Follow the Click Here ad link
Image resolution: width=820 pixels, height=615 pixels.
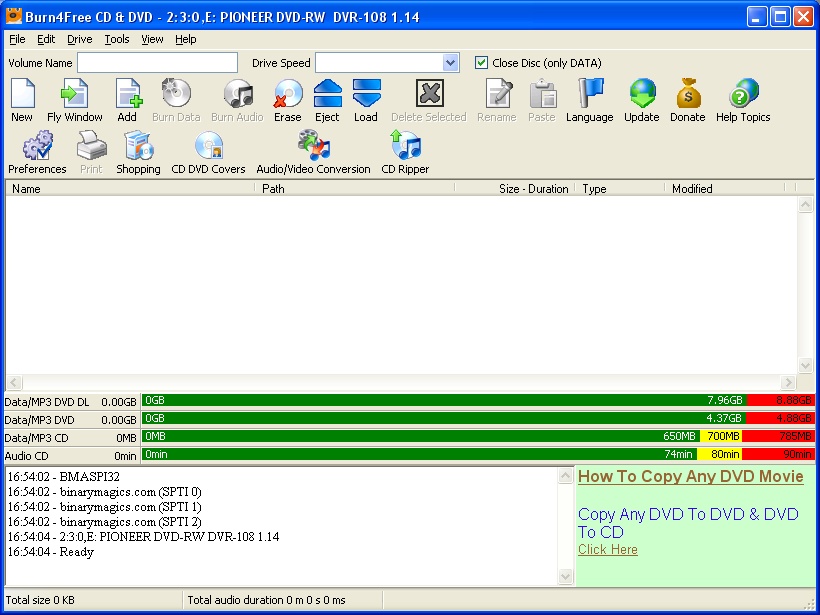[x=607, y=550]
